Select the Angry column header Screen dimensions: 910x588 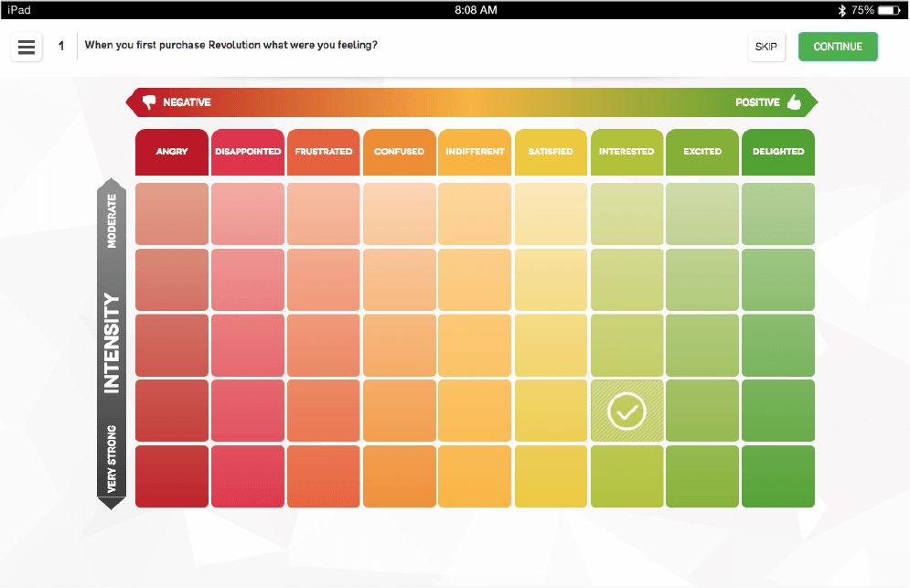pyautogui.click(x=172, y=152)
